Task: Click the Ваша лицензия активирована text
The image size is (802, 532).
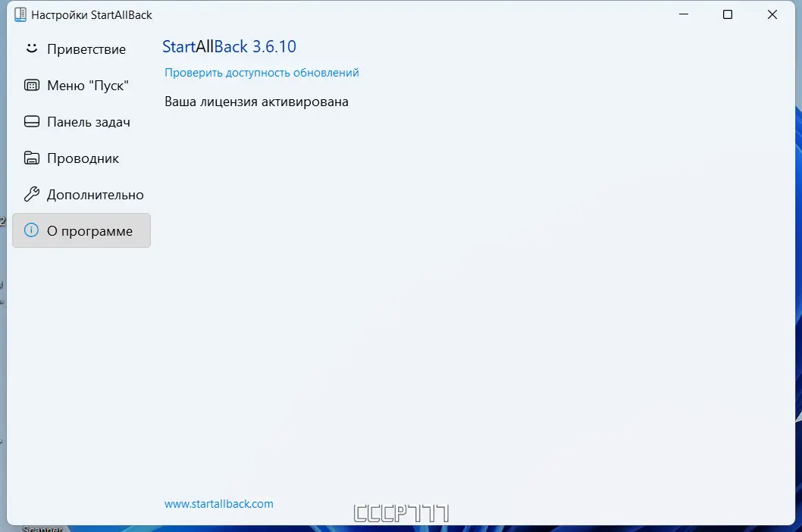Action: 255,101
